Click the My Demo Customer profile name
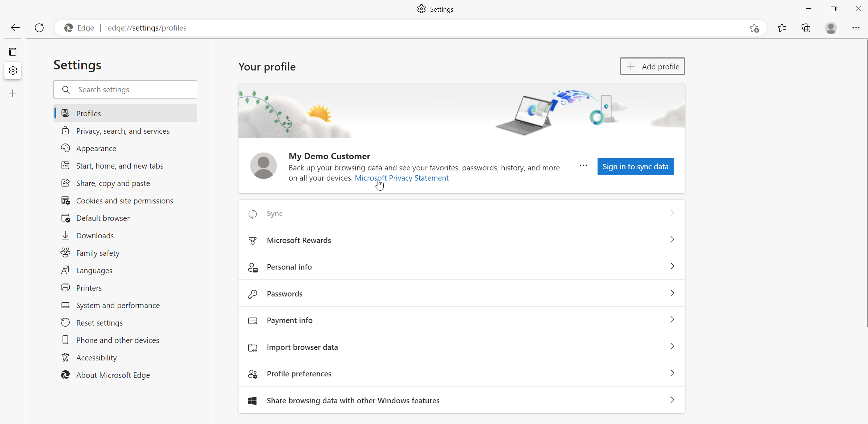 point(330,156)
